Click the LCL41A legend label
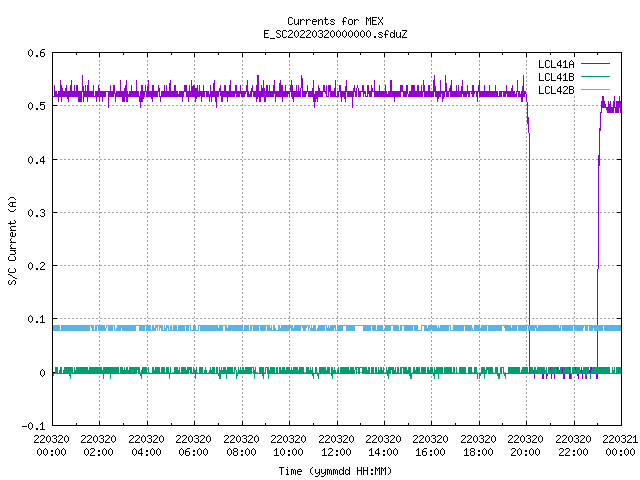Screen dimensions: 640x480 point(556,64)
